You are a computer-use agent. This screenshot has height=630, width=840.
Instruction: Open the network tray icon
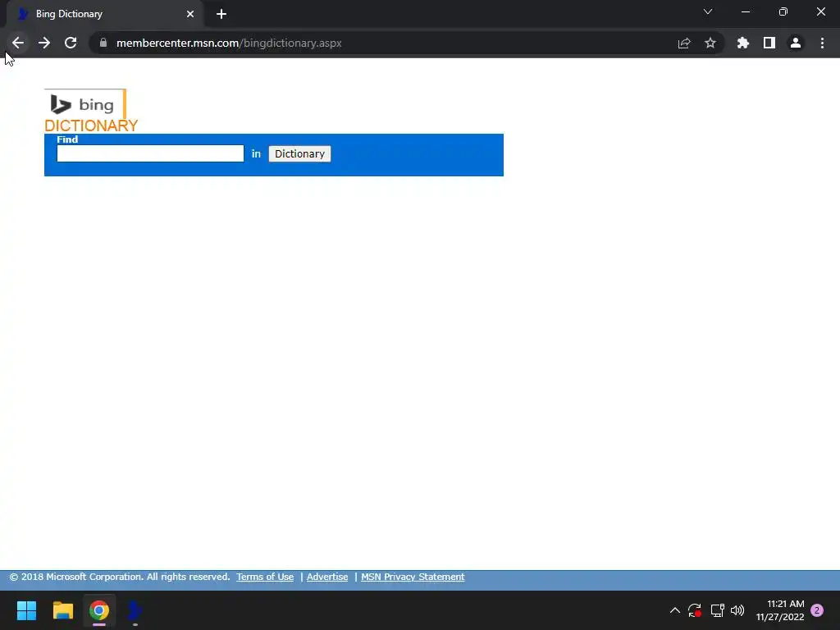[717, 610]
